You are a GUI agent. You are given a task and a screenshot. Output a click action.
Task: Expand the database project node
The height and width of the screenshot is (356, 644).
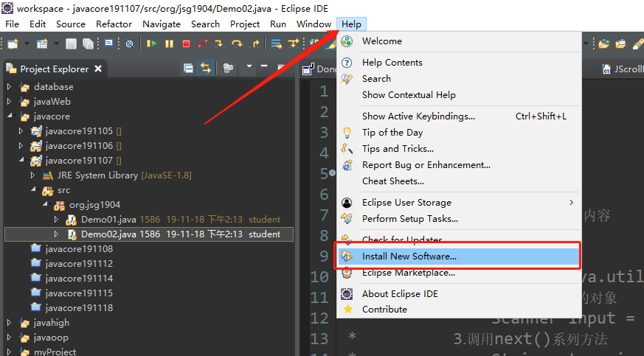coord(10,87)
